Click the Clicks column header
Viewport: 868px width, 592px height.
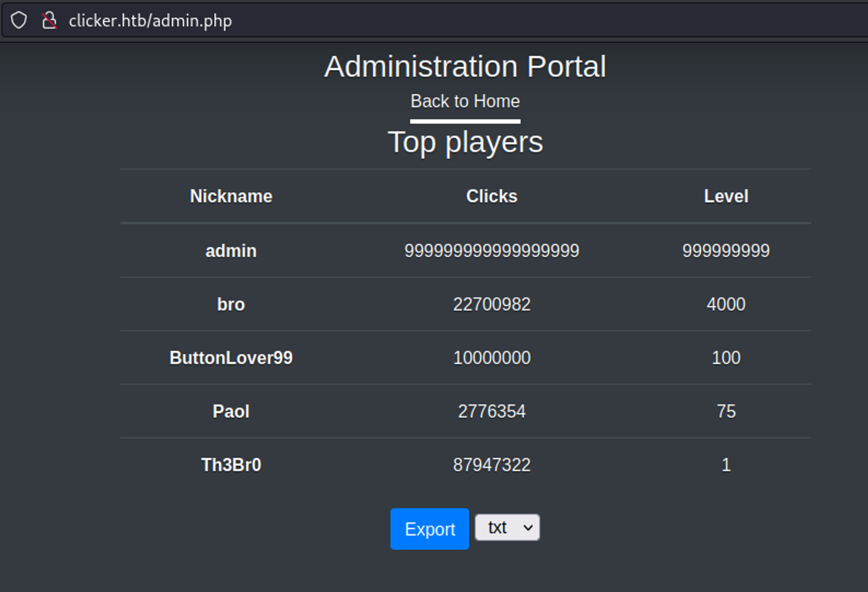tap(491, 196)
